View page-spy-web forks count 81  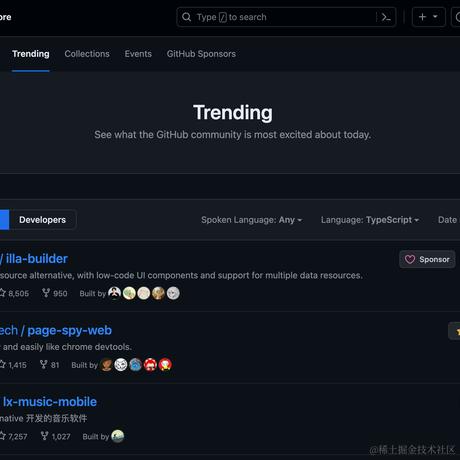(50, 365)
